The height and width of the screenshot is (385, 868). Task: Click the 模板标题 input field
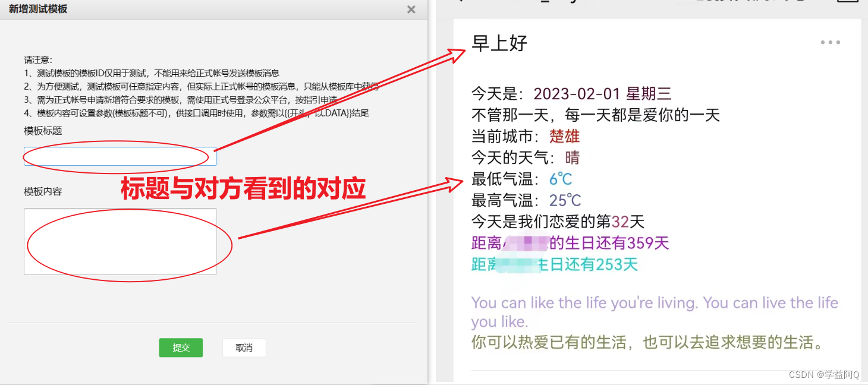coord(120,156)
